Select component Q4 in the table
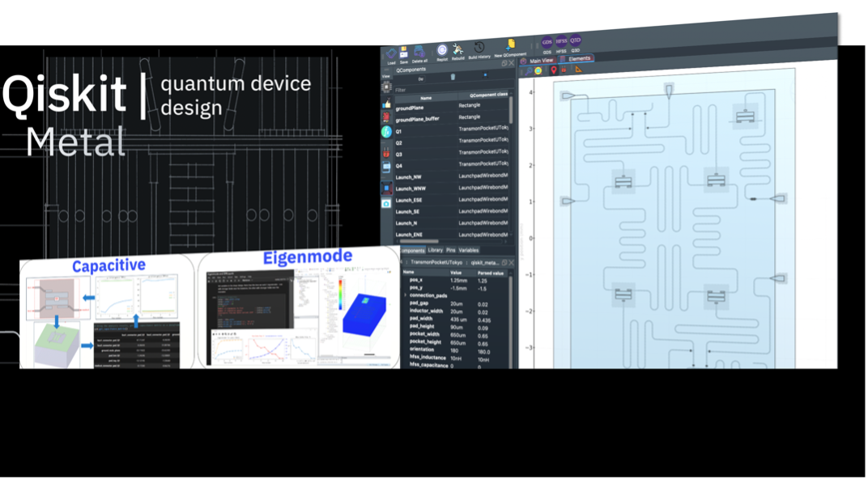The width and height of the screenshot is (868, 479). point(451,165)
